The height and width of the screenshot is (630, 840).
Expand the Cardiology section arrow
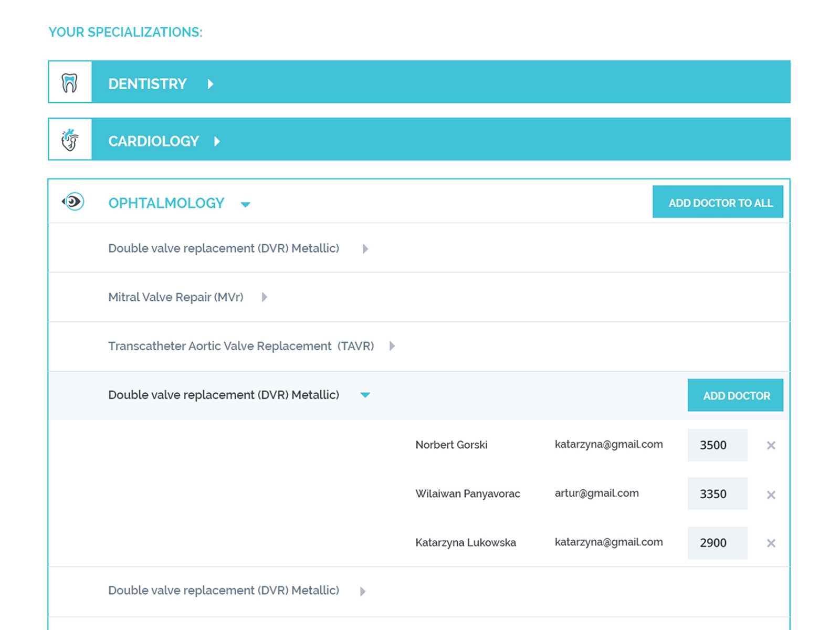point(217,141)
